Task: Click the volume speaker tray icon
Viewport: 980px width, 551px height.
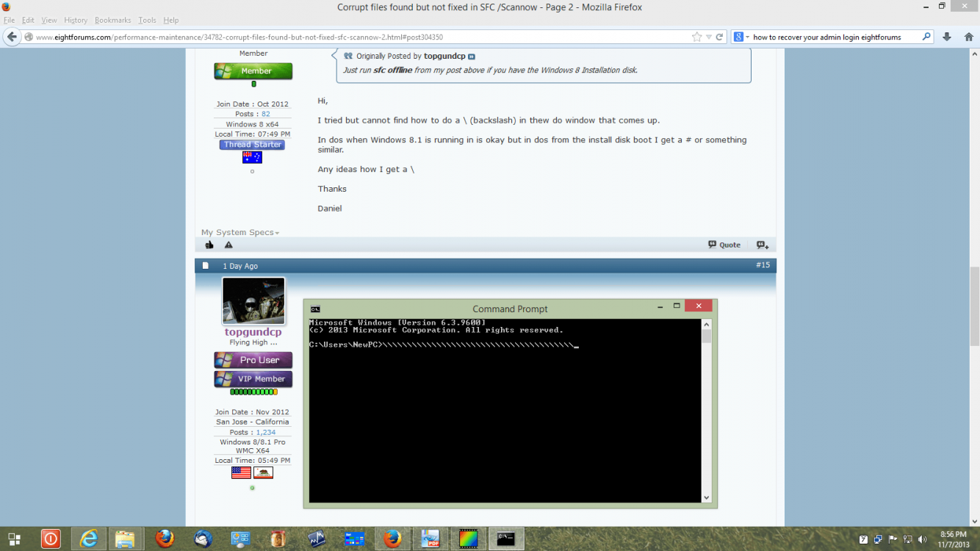Action: click(x=923, y=539)
